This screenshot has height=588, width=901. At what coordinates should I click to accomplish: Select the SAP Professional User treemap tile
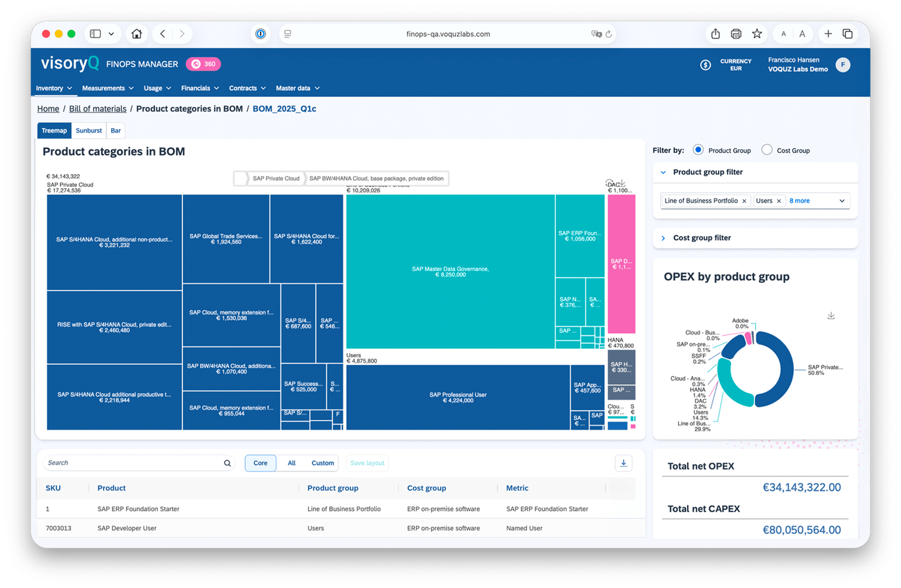458,397
